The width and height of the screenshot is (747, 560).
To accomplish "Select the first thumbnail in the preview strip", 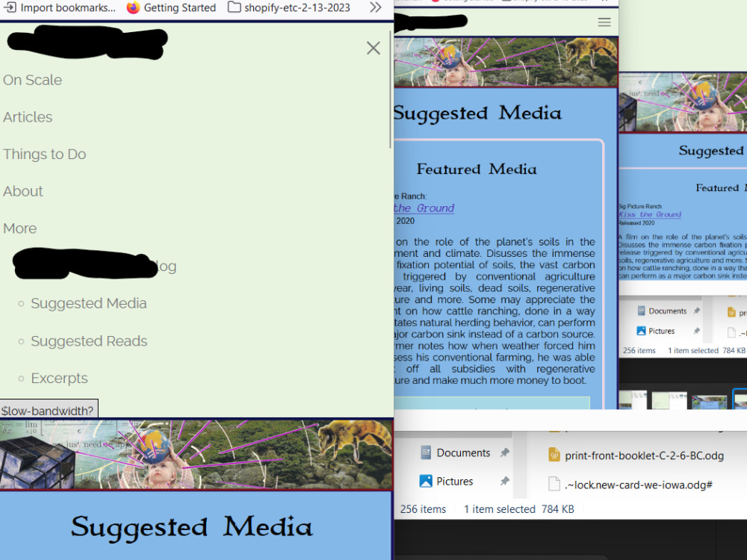I will 633,400.
